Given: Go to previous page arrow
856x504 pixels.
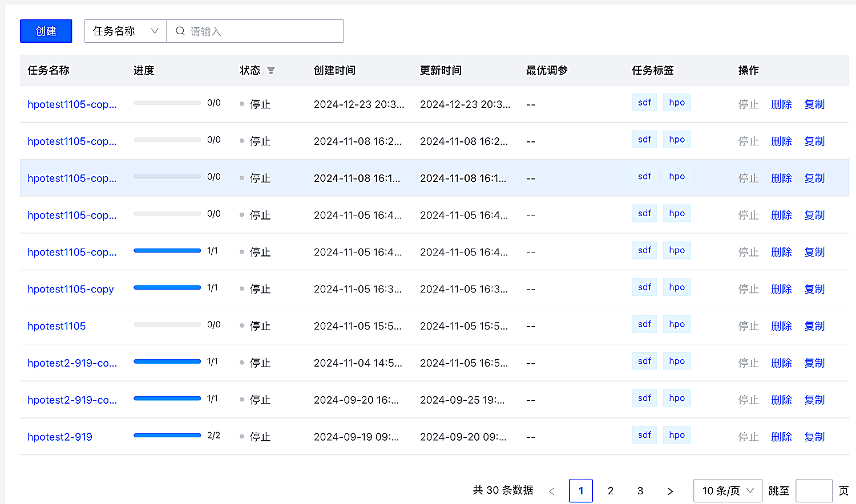Looking at the screenshot, I should [x=551, y=491].
